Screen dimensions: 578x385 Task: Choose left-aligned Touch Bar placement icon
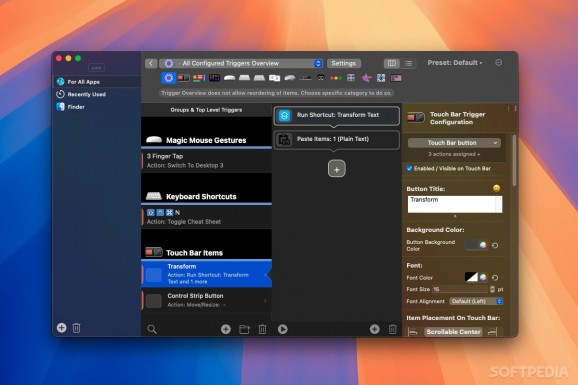click(412, 332)
